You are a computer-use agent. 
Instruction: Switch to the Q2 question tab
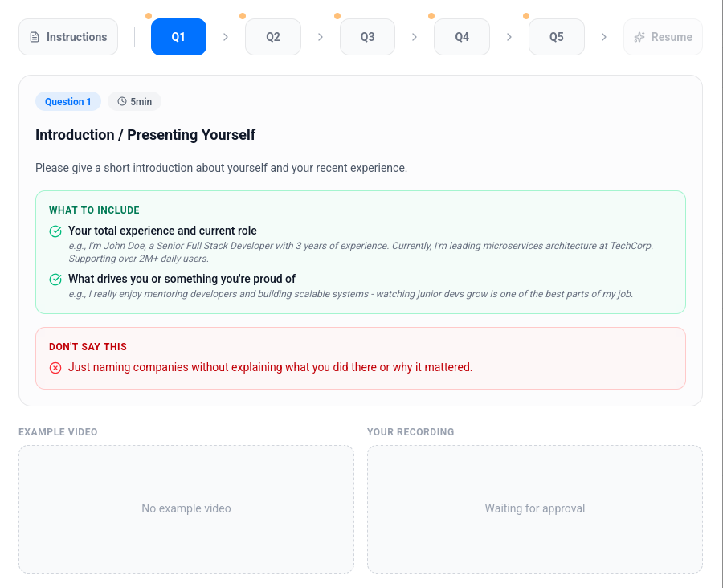click(273, 37)
